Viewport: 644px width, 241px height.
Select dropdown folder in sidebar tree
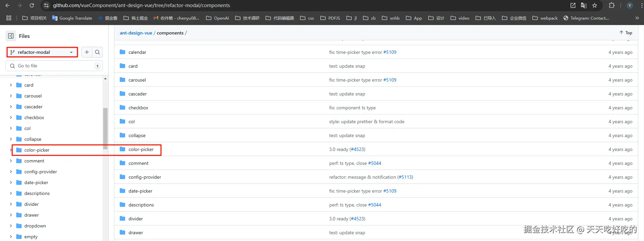click(x=35, y=226)
